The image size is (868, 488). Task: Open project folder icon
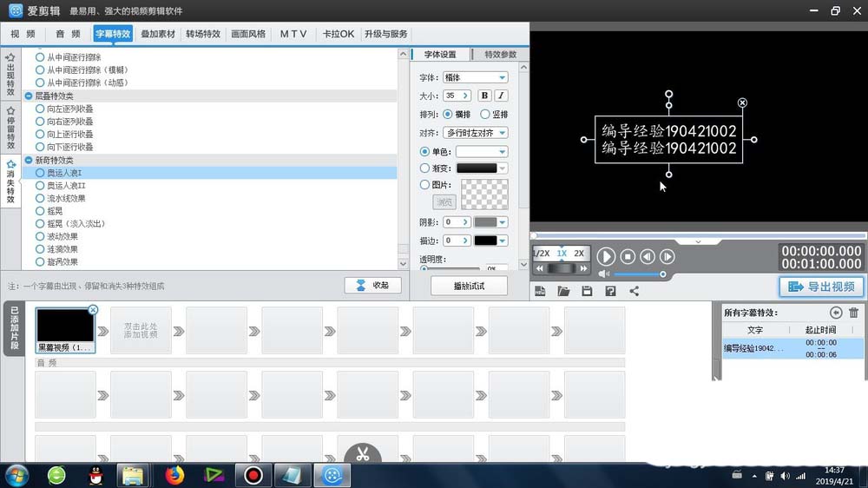click(x=563, y=291)
